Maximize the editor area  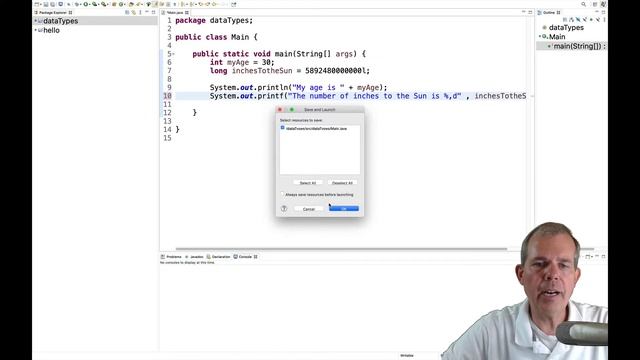point(530,12)
